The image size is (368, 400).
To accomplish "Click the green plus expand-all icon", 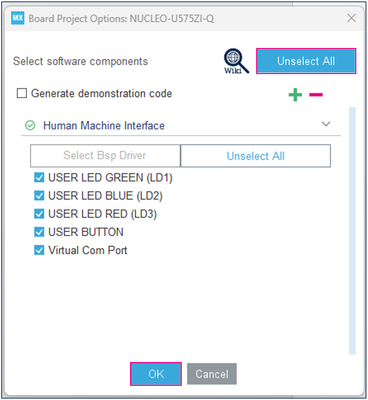I will [x=295, y=95].
